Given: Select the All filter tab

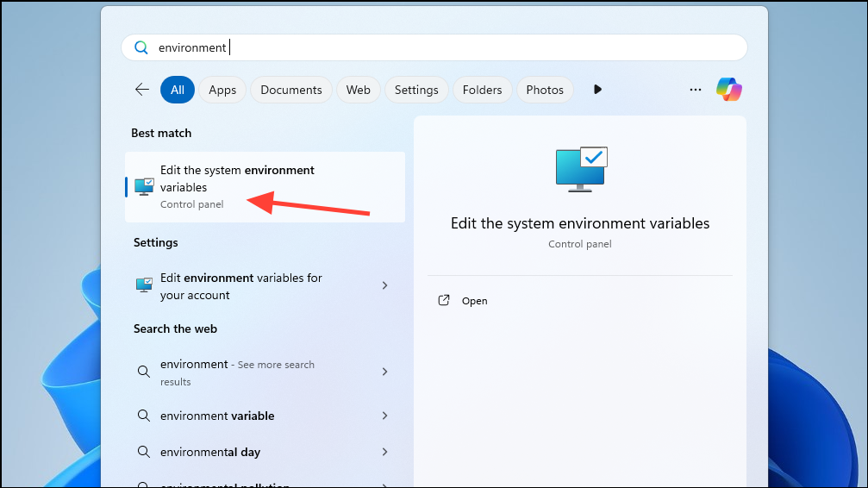Looking at the screenshot, I should (178, 90).
